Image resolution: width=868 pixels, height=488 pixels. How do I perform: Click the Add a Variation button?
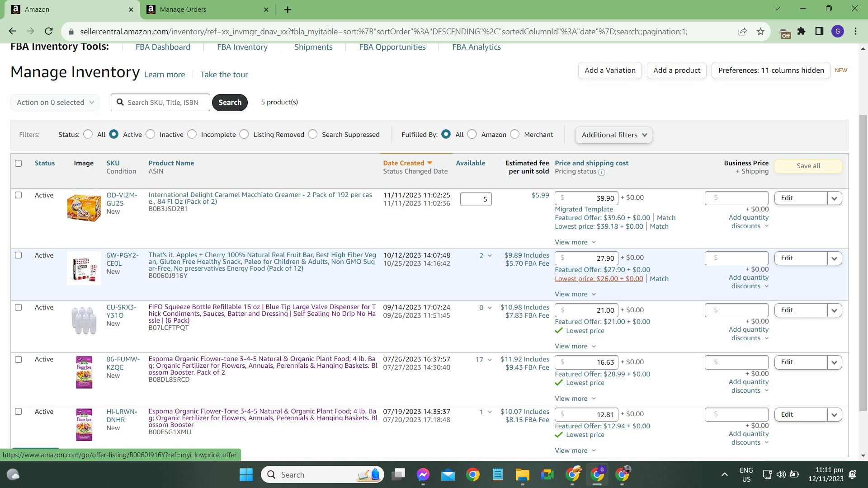click(610, 70)
